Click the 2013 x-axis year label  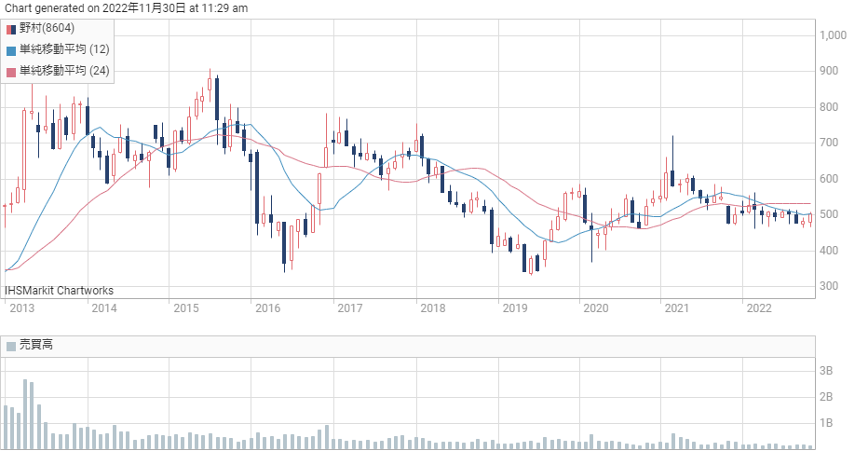pos(22,308)
